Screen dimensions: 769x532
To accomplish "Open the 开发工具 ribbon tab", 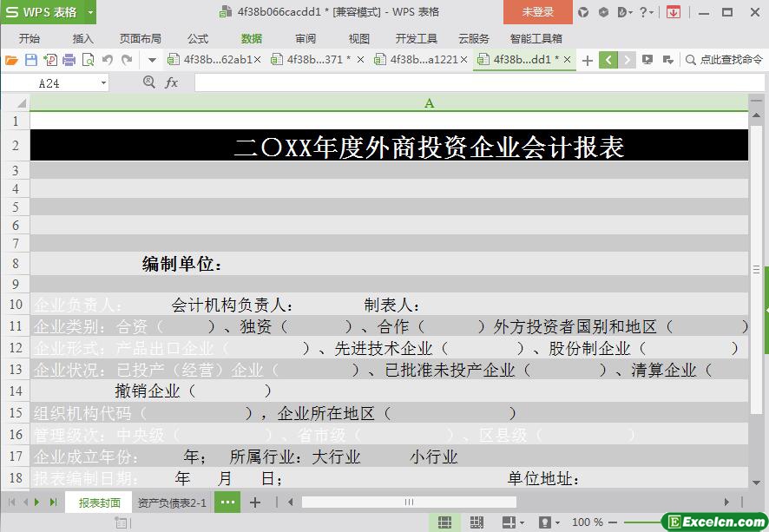I will 417,39.
